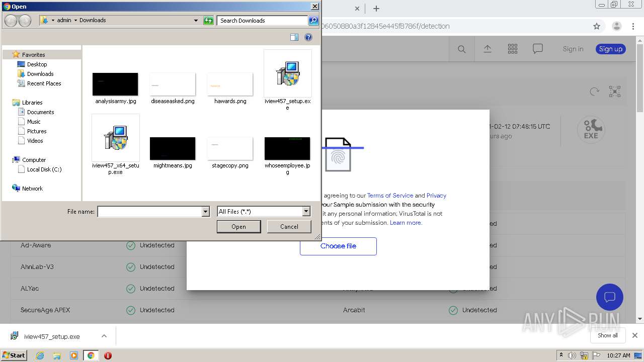Click the Back navigation arrow in Open dialog
Image resolution: width=644 pixels, height=362 pixels.
pyautogui.click(x=11, y=21)
